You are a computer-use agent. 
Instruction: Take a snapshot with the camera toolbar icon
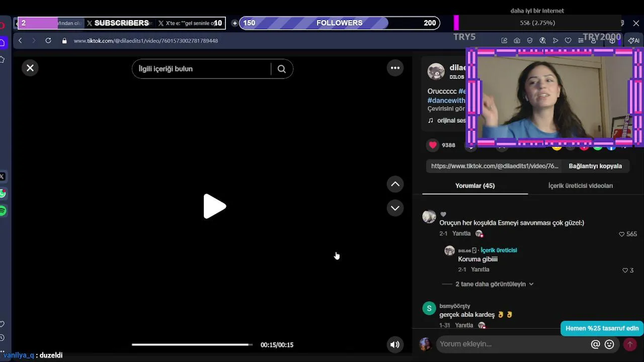517,41
